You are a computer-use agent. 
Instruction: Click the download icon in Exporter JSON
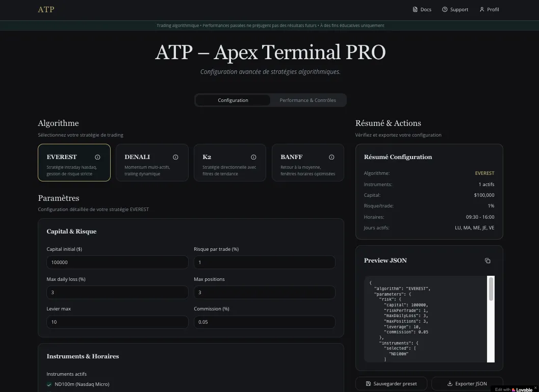tap(450, 384)
